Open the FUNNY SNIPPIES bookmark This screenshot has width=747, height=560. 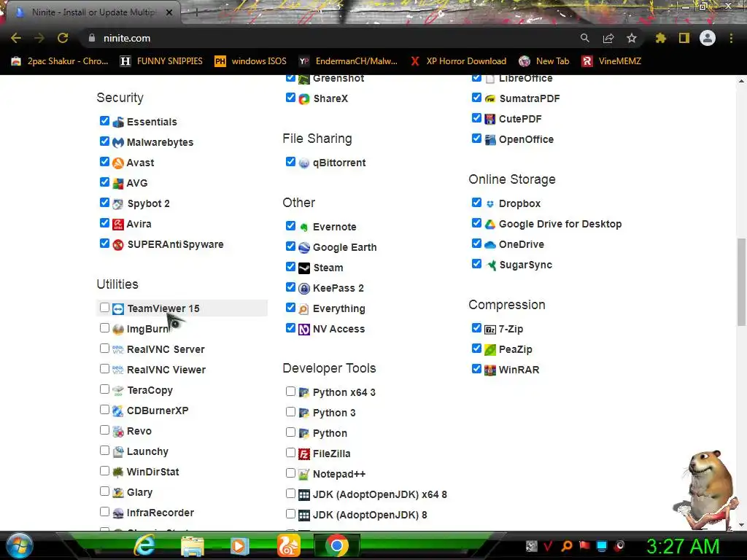[x=161, y=61]
